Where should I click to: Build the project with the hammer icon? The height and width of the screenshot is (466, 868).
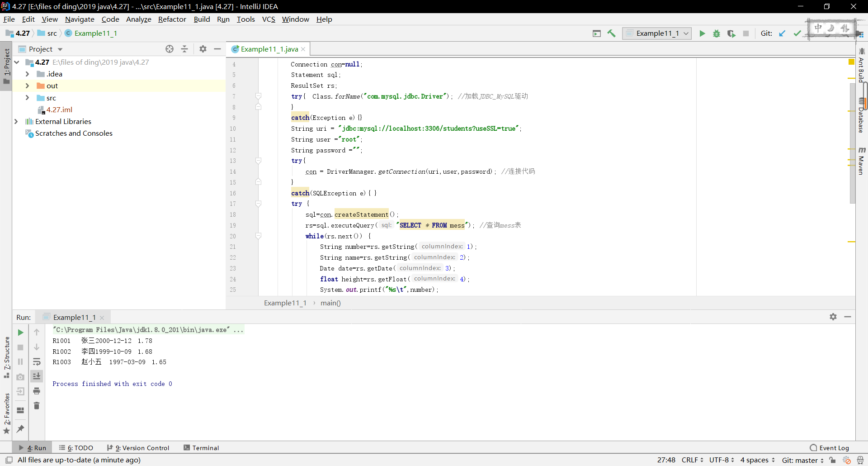pos(612,33)
